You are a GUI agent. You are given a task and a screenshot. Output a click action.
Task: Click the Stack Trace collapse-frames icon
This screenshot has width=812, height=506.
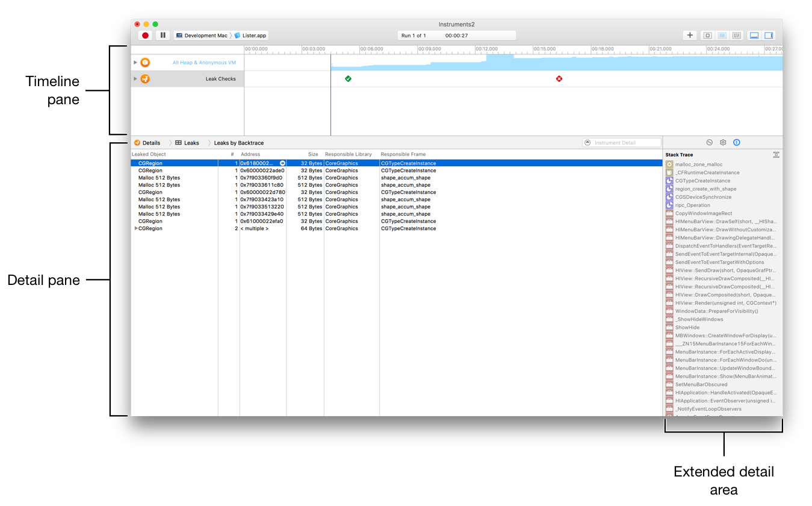pos(776,155)
